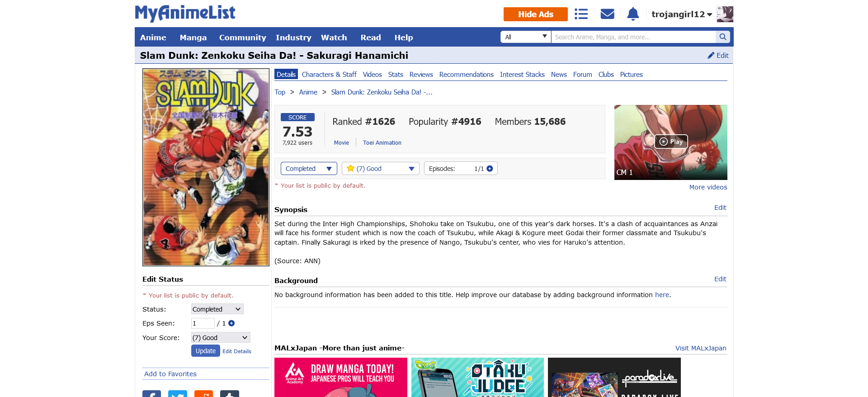Click the Update button
The height and width of the screenshot is (397, 868).
[x=206, y=351]
